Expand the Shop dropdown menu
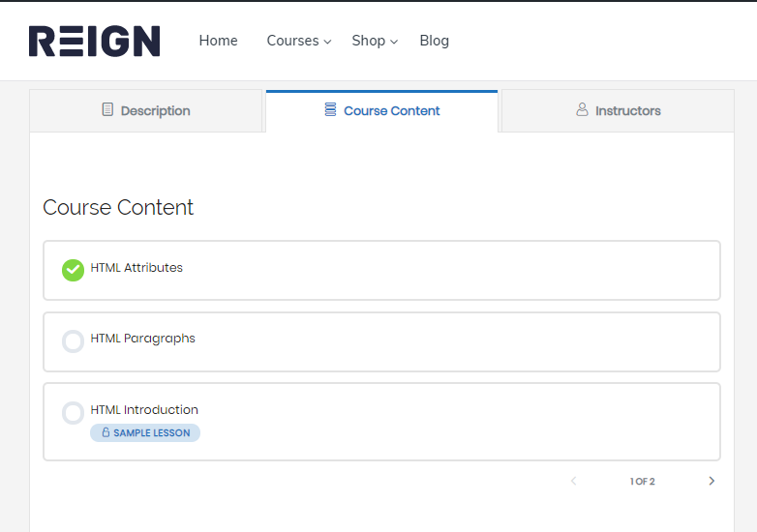The width and height of the screenshot is (757, 532). (x=375, y=41)
